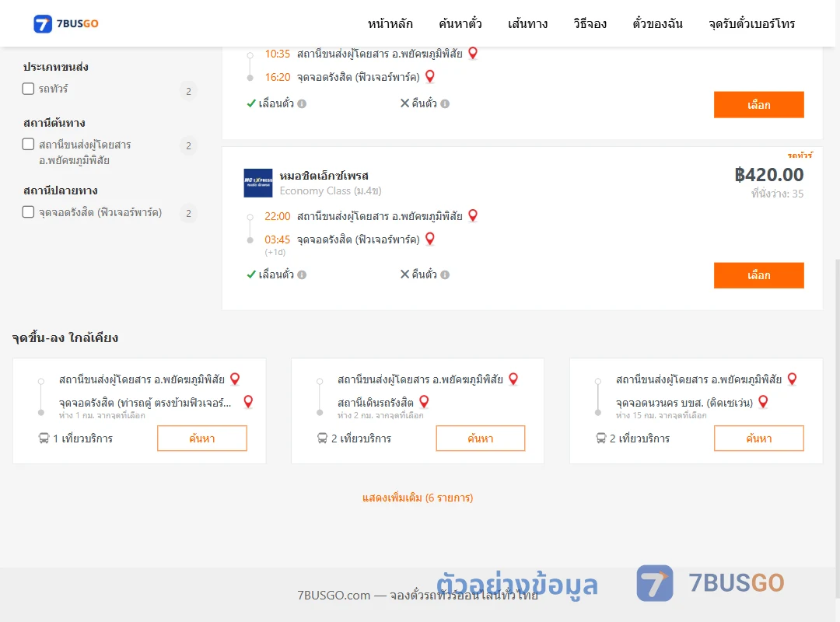
Task: Search สถานีเดินรถรังสิต nearby route
Action: point(481,439)
